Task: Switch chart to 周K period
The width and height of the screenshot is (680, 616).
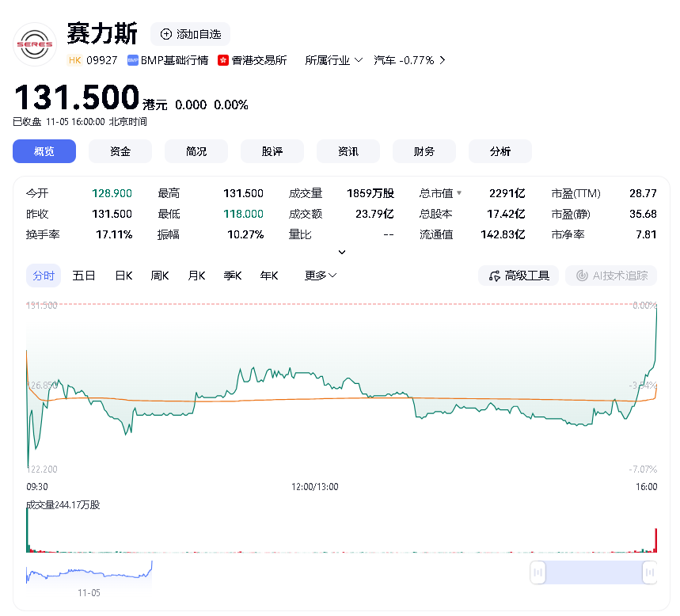Action: click(x=160, y=276)
